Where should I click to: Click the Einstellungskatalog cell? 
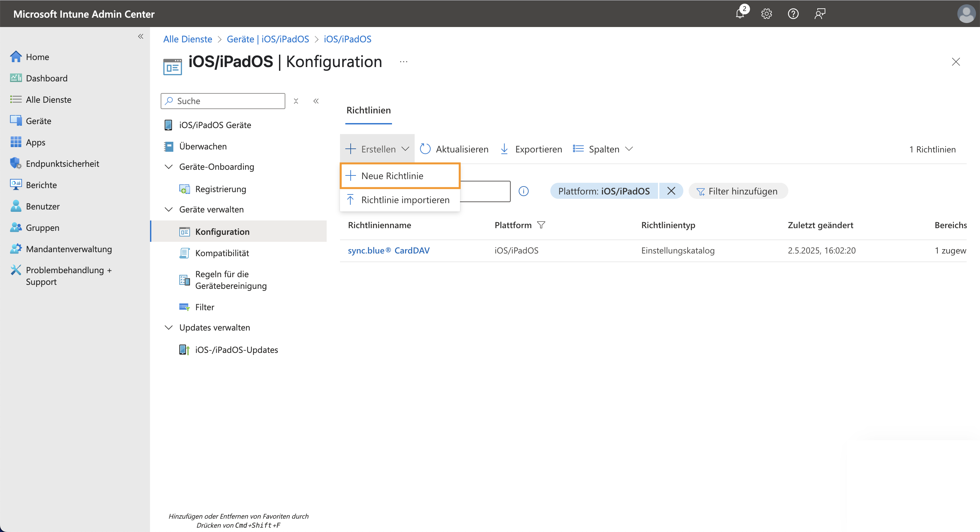click(678, 250)
